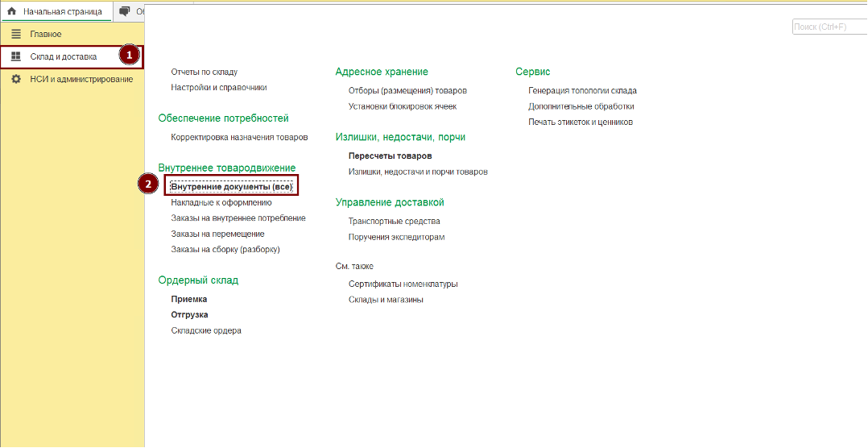Click the chat bubble icon on the second tab
868x448 pixels.
click(125, 11)
